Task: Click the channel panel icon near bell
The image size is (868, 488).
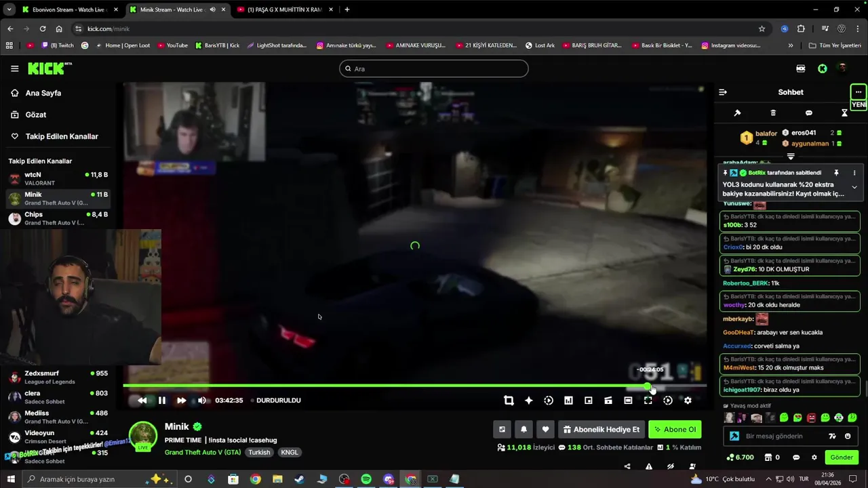Action: [x=502, y=429]
